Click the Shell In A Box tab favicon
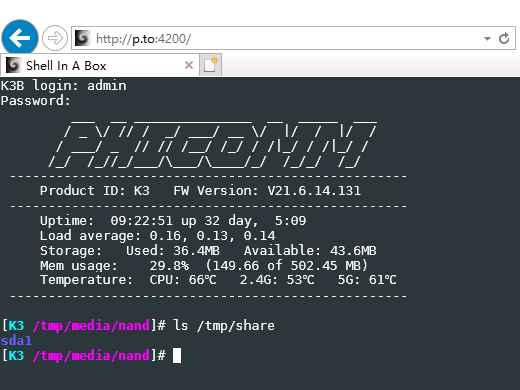Viewport: 520px width, 390px height. pyautogui.click(x=14, y=65)
